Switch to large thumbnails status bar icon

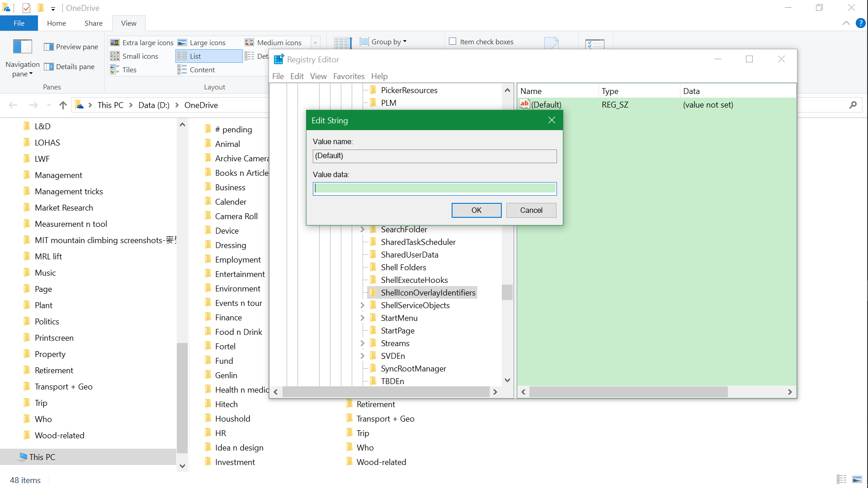point(857,479)
